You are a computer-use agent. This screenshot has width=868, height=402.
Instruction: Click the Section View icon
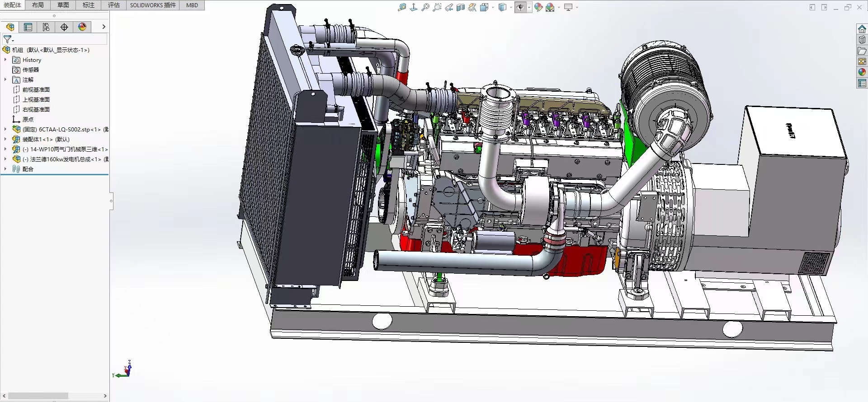[x=461, y=7]
